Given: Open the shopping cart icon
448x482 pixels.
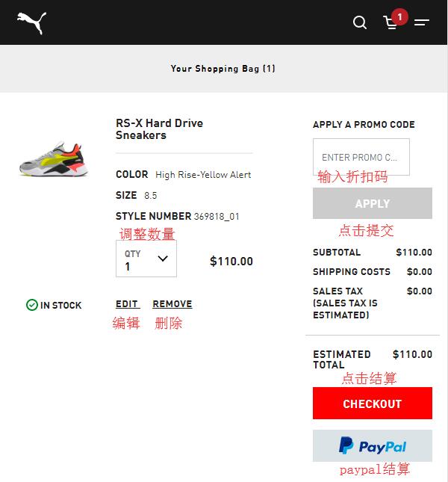Looking at the screenshot, I should point(391,23).
